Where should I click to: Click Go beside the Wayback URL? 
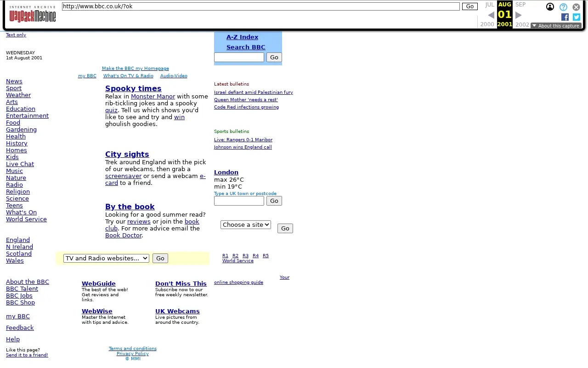(x=470, y=6)
